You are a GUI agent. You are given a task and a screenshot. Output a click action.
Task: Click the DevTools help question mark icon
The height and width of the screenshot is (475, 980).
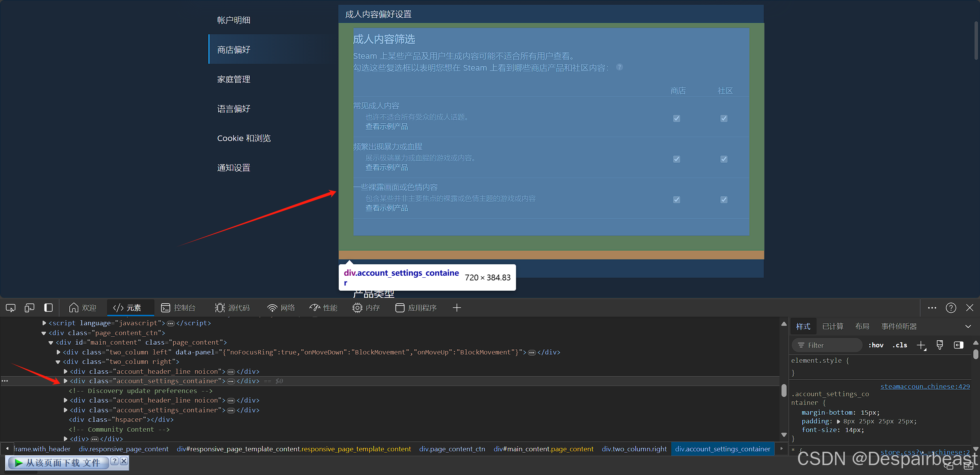tap(951, 308)
